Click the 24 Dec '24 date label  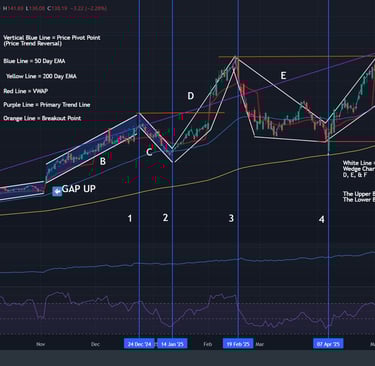139,344
